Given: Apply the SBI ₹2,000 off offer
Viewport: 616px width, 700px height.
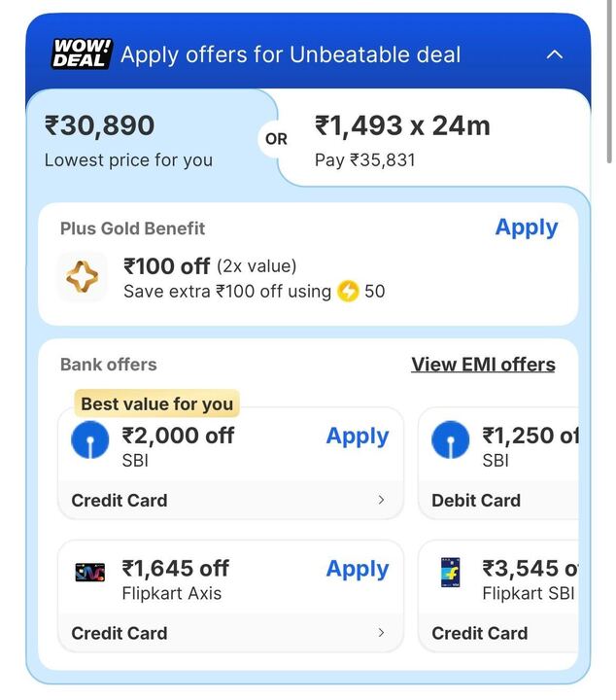Looking at the screenshot, I should point(357,437).
